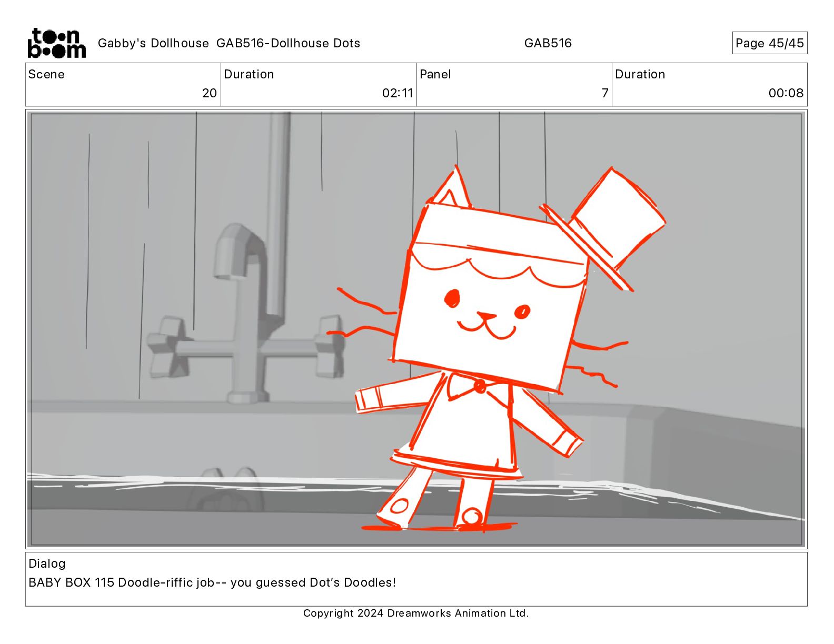Click the Duration label beside Scene

(x=249, y=74)
